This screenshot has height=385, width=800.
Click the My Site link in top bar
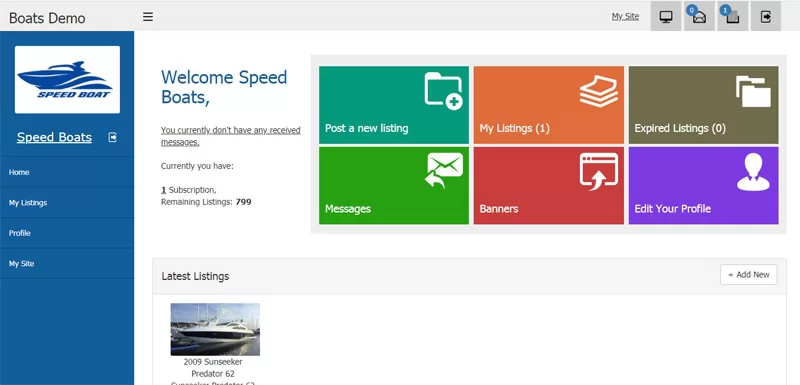click(625, 16)
